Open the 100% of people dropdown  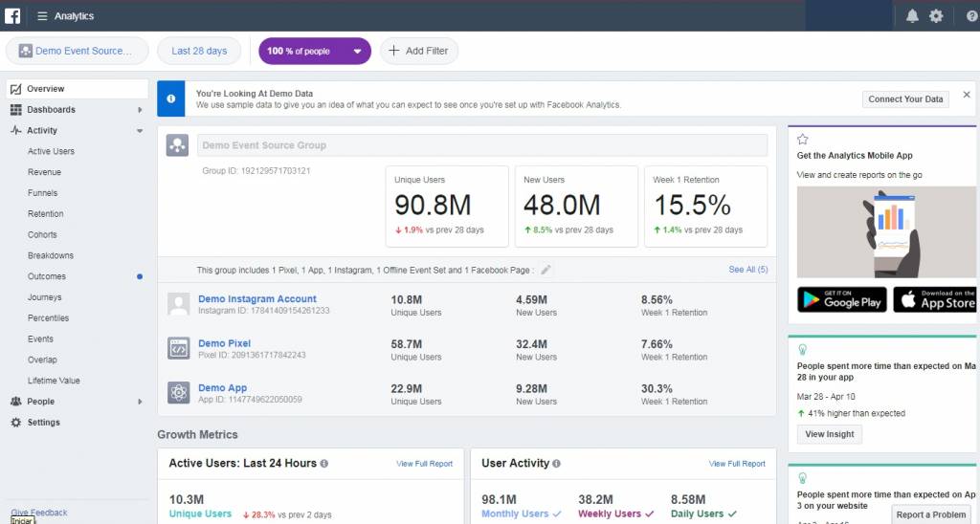click(x=315, y=51)
